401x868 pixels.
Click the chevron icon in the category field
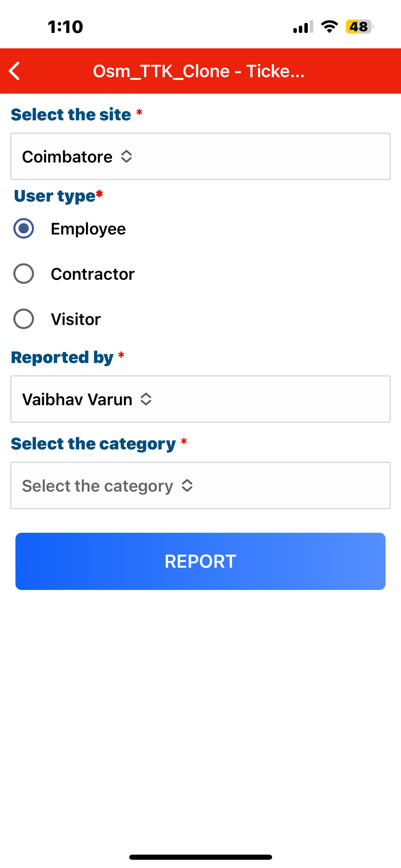[187, 486]
